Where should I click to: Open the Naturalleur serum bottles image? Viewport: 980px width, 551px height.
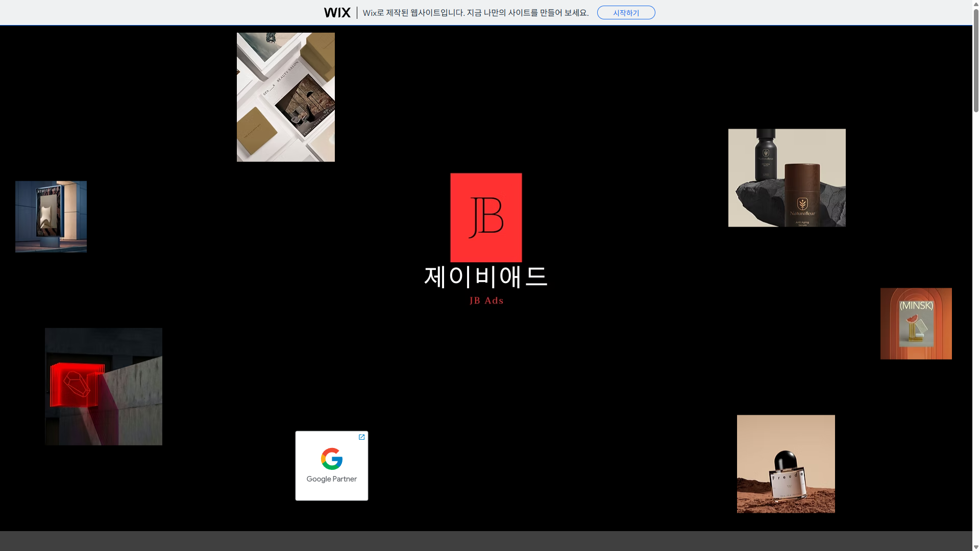point(787,178)
